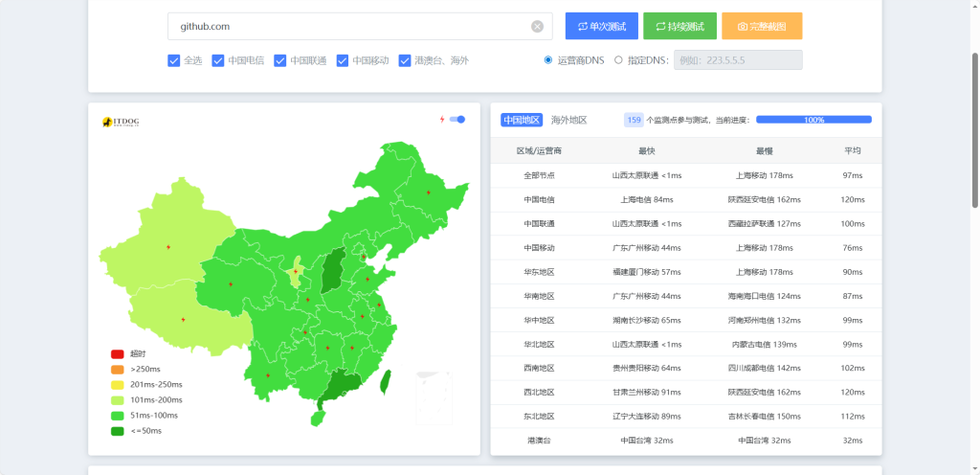This screenshot has height=475, width=980.
Task: Click the lightning marker on Yunnan
Action: click(x=268, y=375)
